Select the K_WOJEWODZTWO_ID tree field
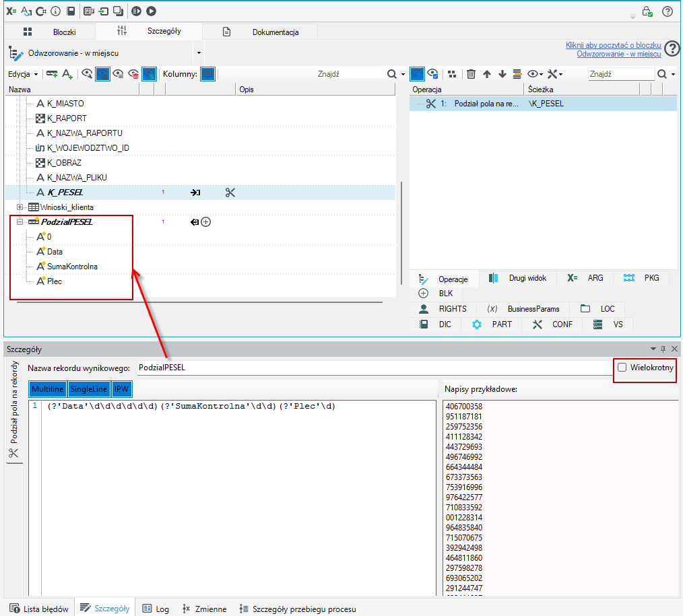The height and width of the screenshot is (616, 683). [88, 148]
